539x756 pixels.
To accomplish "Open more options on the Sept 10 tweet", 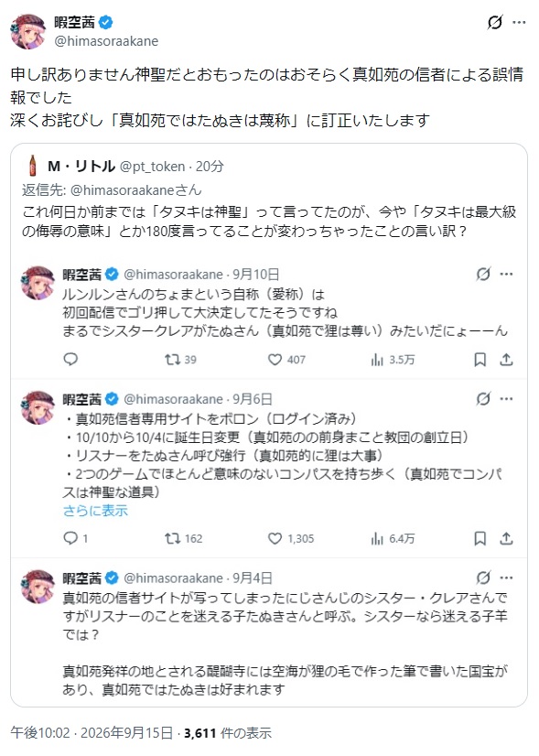I will pyautogui.click(x=506, y=275).
